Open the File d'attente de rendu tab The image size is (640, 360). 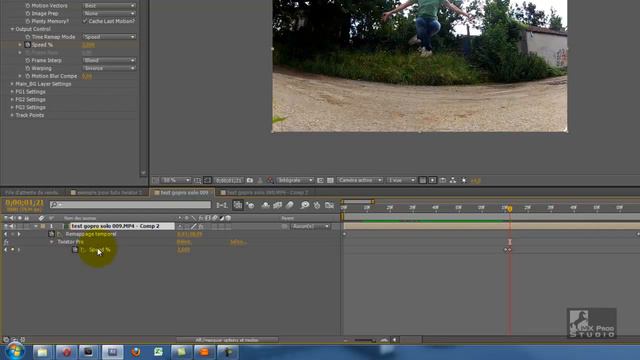click(x=32, y=193)
